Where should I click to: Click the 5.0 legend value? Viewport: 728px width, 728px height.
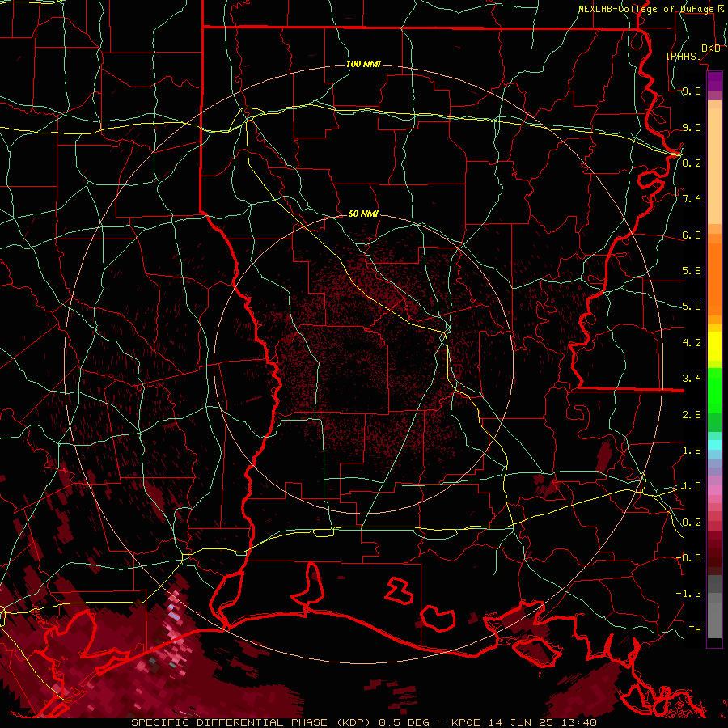point(692,307)
